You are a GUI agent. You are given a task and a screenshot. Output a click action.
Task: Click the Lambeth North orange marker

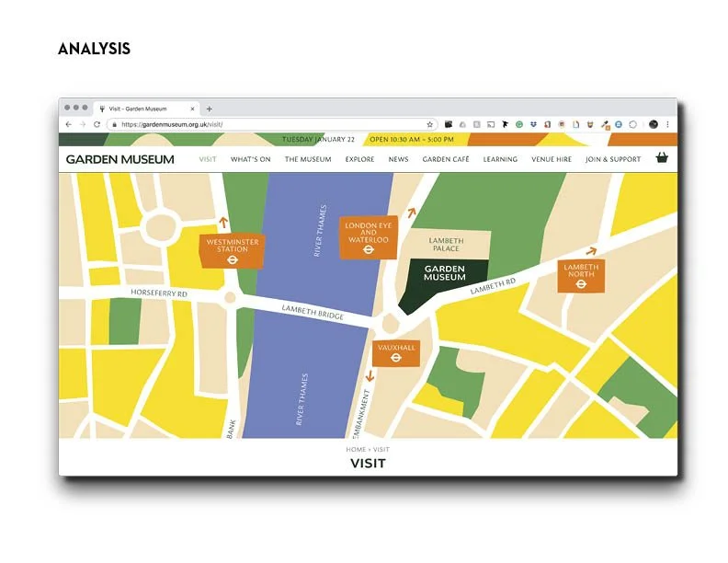(x=581, y=276)
